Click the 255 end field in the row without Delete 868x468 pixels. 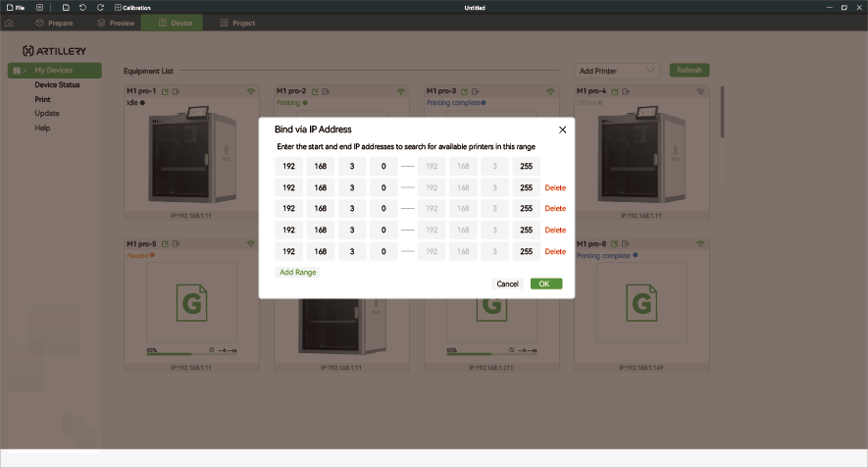tap(527, 166)
